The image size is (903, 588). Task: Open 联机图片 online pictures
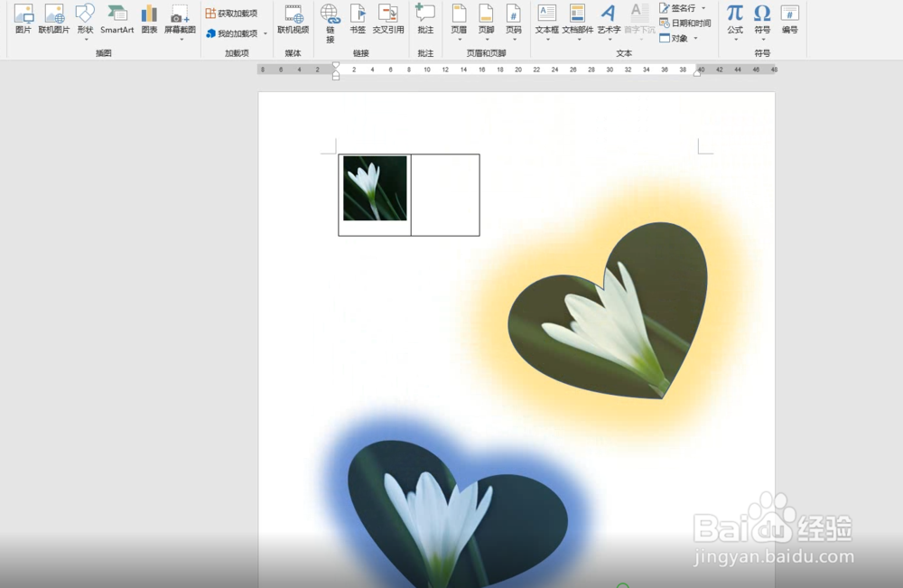coord(54,19)
